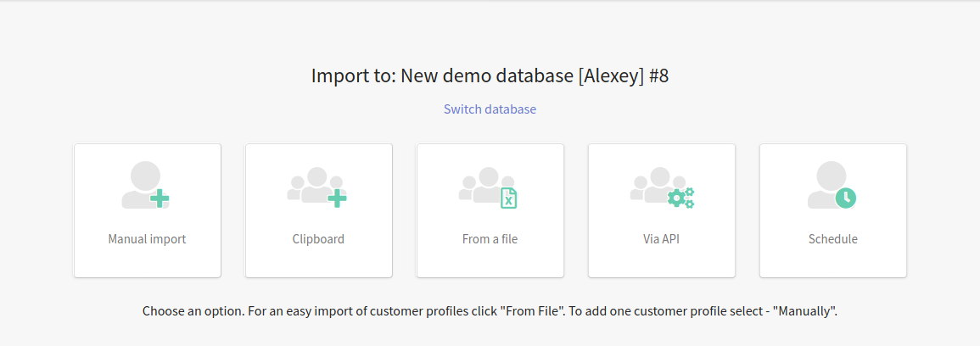The height and width of the screenshot is (346, 980).
Task: Select the green spreadsheet file badge
Action: point(509,198)
